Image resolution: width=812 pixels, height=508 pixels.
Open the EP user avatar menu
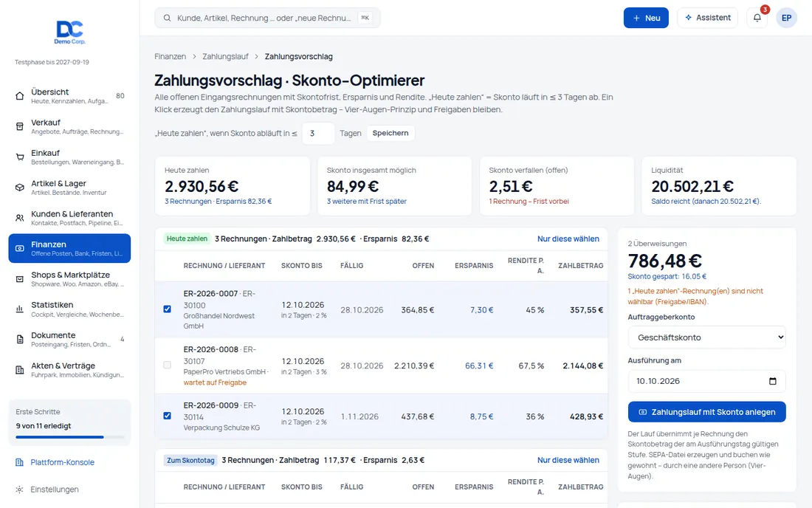(786, 18)
